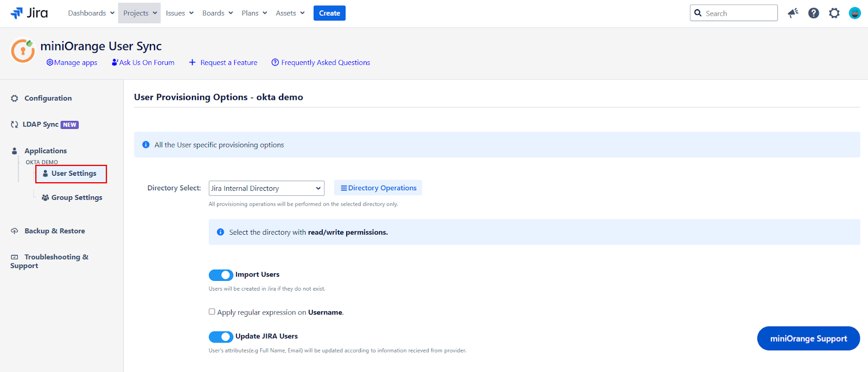Screen dimensions: 868x372
Task: Expand the Boards menu
Action: click(x=218, y=13)
